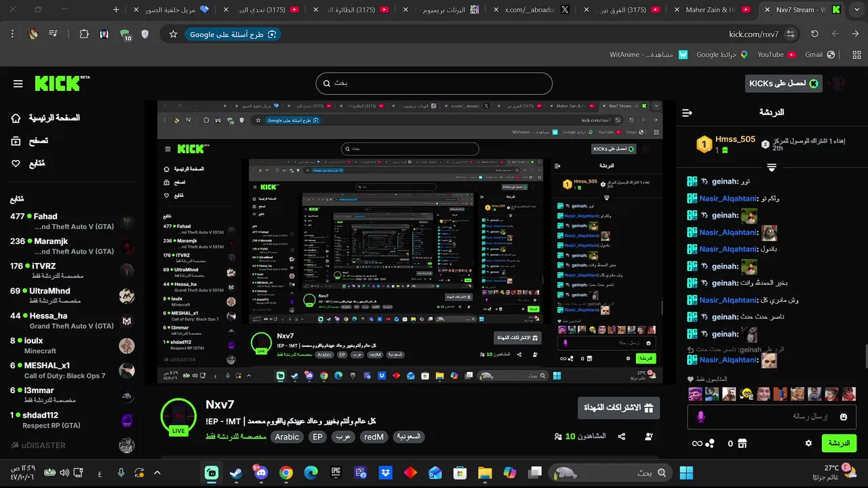The width and height of the screenshot is (868, 488).
Task: Expand the chat leaderboard chevron
Action: [x=772, y=167]
